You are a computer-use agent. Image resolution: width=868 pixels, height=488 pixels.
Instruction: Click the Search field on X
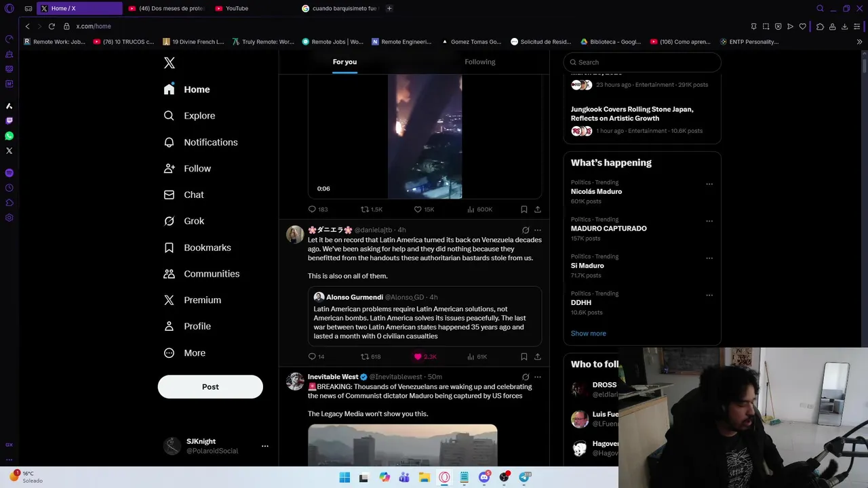(642, 62)
